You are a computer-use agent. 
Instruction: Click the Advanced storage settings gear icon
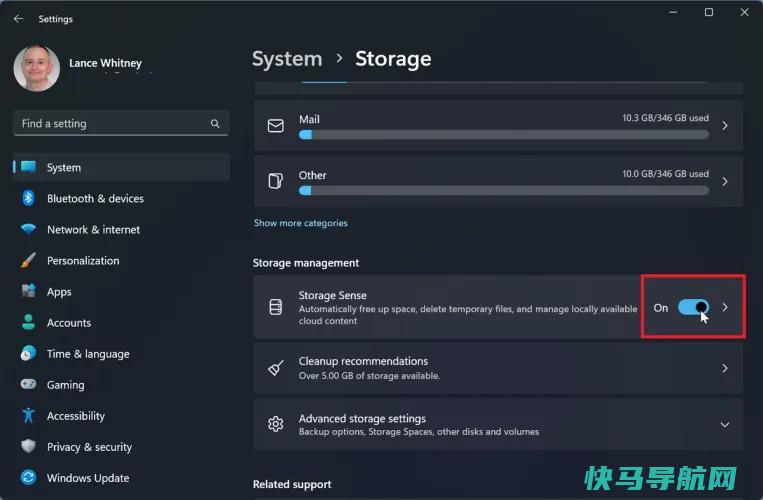pyautogui.click(x=276, y=424)
